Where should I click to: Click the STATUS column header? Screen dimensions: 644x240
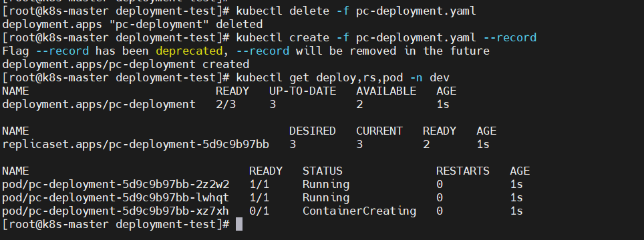click(323, 171)
